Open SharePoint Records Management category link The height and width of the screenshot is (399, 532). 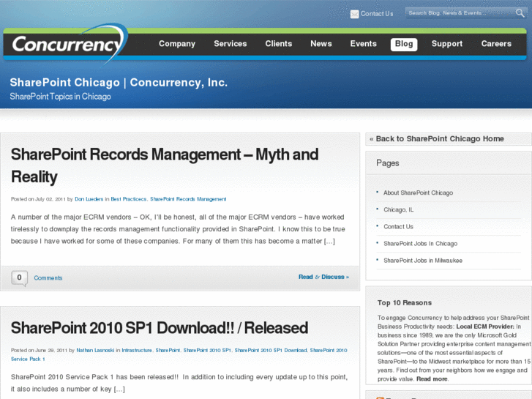point(188,199)
